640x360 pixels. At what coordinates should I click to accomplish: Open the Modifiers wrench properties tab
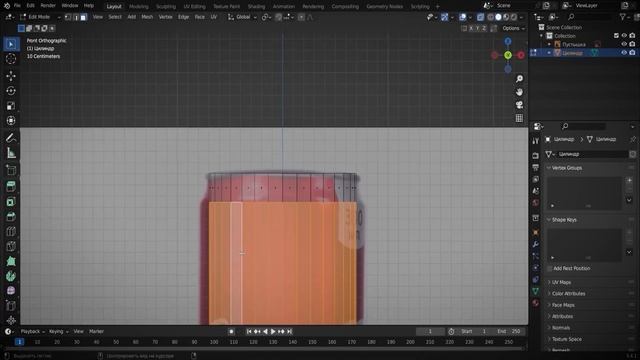536,244
